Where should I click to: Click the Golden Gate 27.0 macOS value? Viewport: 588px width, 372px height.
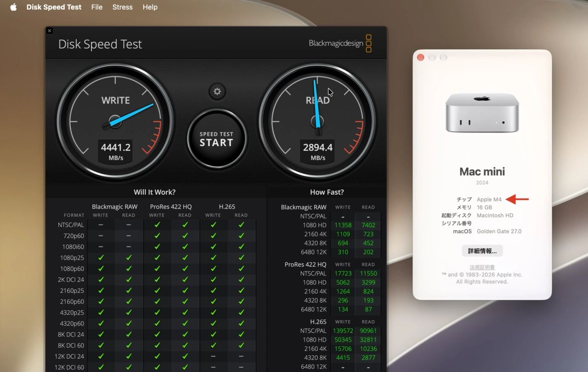499,231
